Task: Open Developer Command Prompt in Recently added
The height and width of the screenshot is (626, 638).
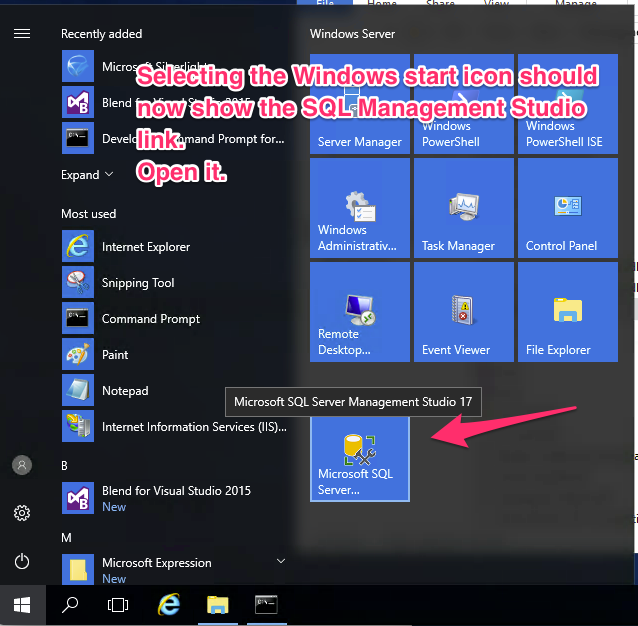Action: click(x=175, y=138)
